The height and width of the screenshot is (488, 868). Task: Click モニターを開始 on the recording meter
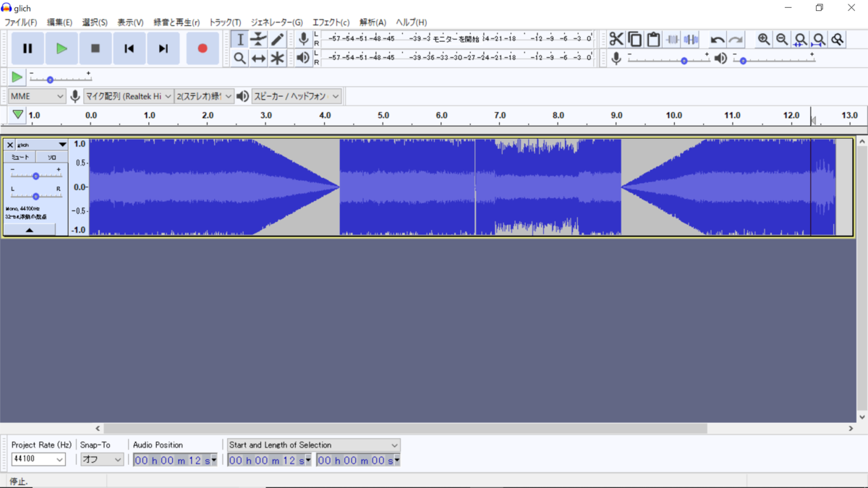click(x=456, y=38)
